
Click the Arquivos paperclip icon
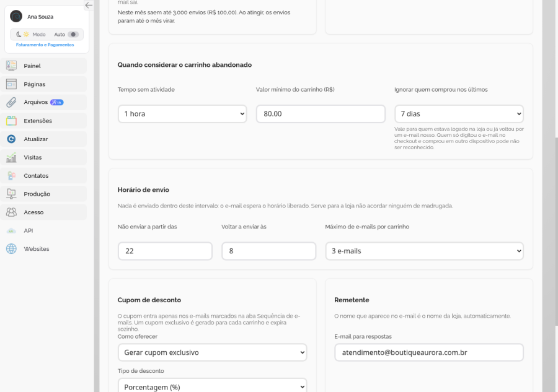(x=11, y=102)
